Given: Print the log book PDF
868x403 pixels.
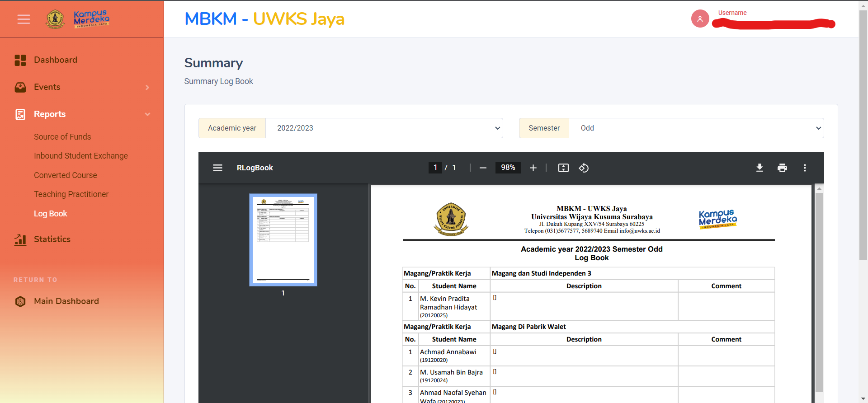Looking at the screenshot, I should click(782, 168).
